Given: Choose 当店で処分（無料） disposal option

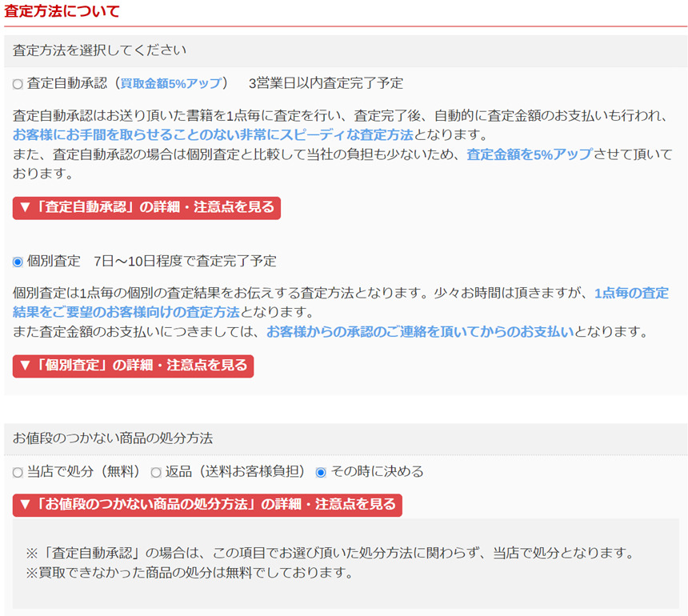Looking at the screenshot, I should pyautogui.click(x=18, y=473).
